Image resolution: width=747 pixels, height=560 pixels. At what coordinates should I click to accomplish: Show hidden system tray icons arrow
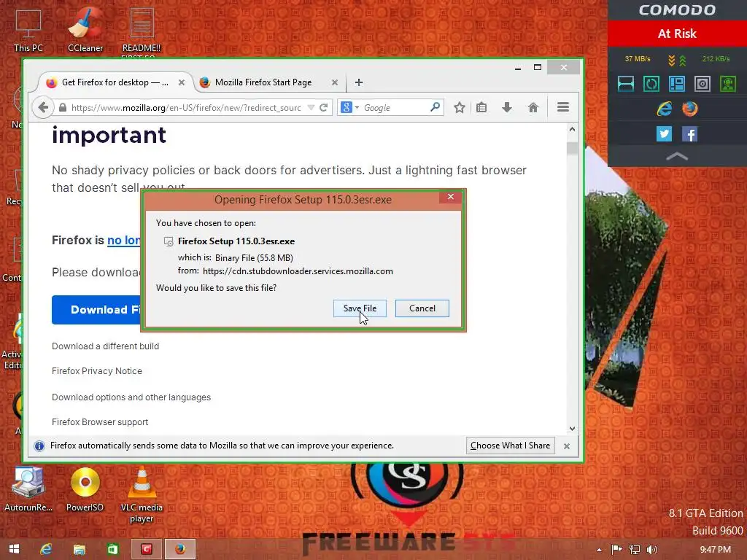pyautogui.click(x=599, y=550)
